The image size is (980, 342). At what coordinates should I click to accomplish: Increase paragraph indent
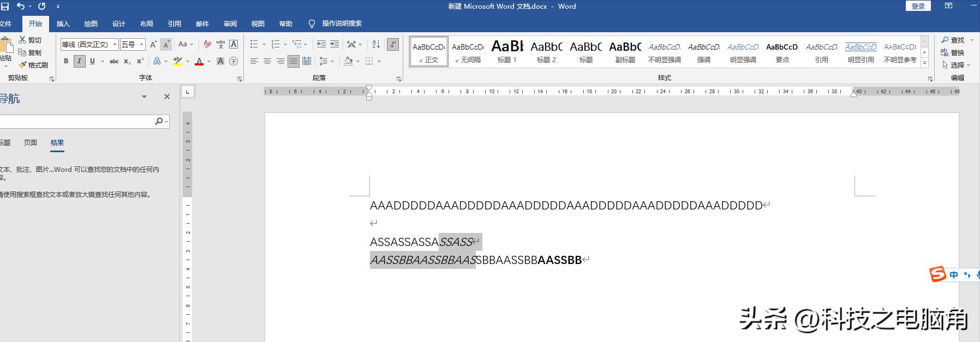point(334,44)
